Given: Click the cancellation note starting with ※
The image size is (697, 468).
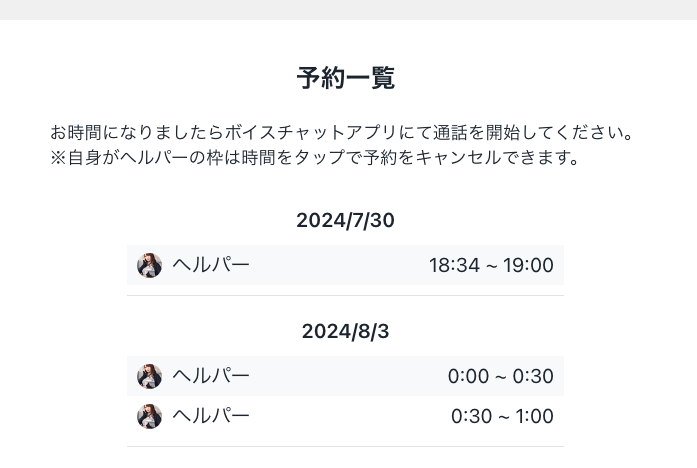Looking at the screenshot, I should 314,157.
